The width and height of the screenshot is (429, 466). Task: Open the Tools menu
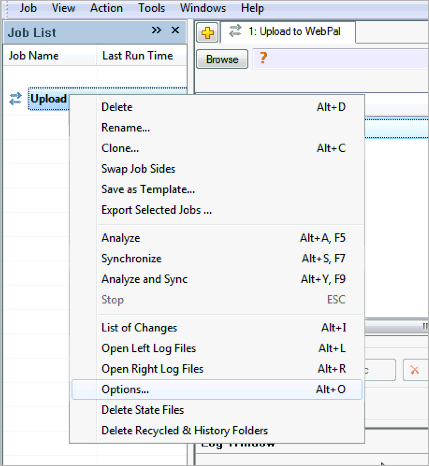click(152, 8)
